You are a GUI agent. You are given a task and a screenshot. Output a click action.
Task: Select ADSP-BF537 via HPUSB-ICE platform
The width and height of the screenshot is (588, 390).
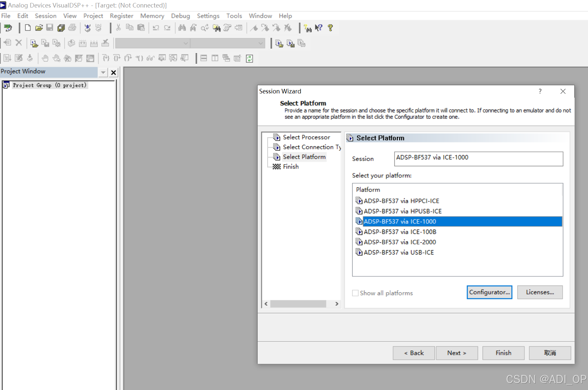pyautogui.click(x=403, y=211)
